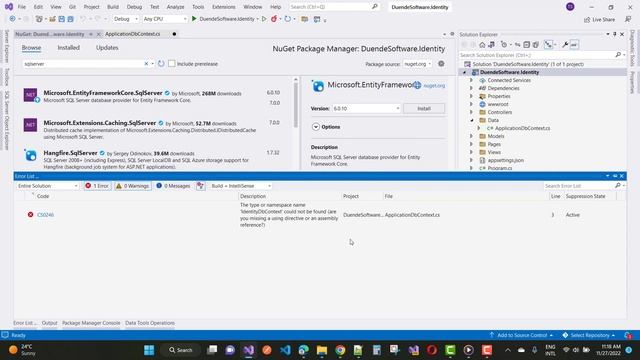Switch to the Updates tab
Viewport: 640px width, 360px height.
(107, 48)
